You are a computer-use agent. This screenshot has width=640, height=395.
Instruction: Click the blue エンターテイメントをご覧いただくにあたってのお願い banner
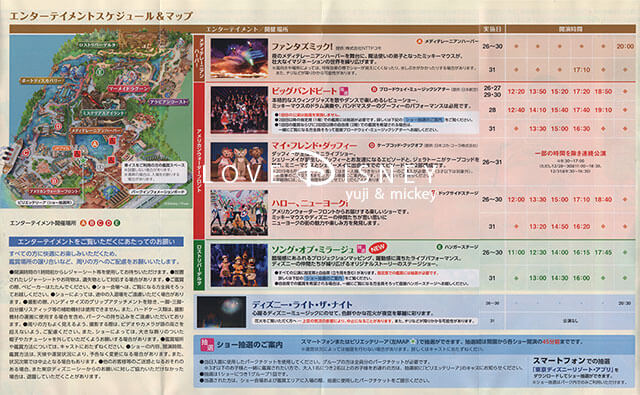(96, 242)
